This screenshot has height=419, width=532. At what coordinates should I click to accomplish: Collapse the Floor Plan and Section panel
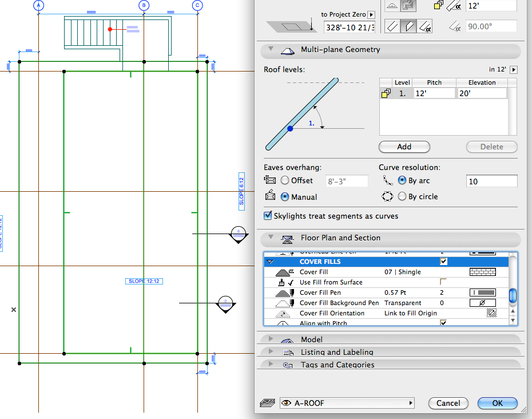[x=271, y=236]
